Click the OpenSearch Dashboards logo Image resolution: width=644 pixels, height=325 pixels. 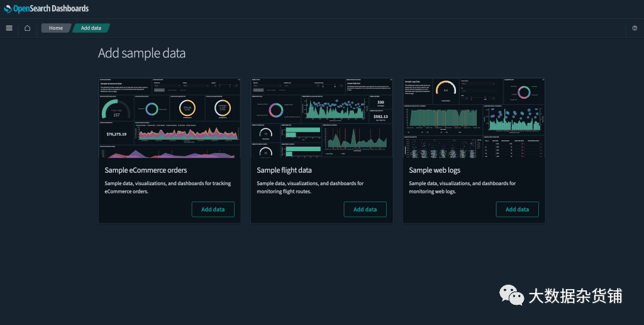click(46, 9)
